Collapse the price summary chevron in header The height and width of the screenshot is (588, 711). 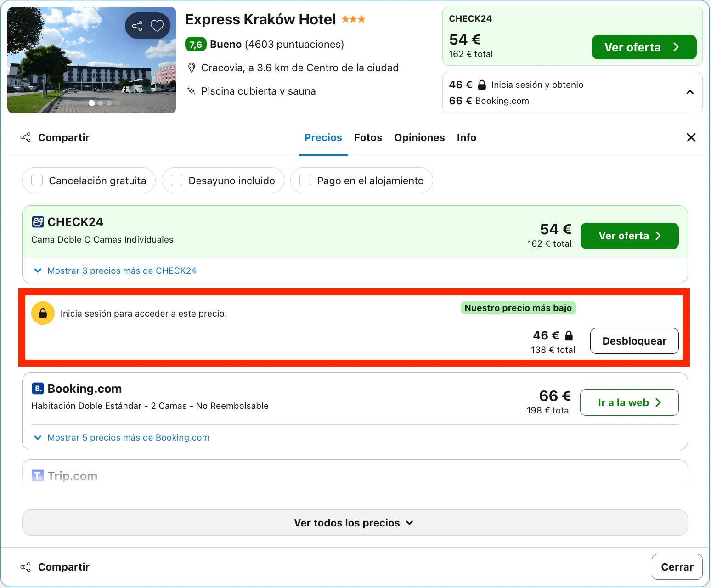click(x=690, y=92)
